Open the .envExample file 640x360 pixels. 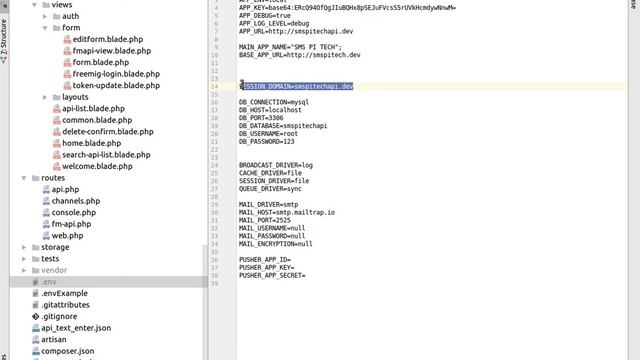(64, 293)
